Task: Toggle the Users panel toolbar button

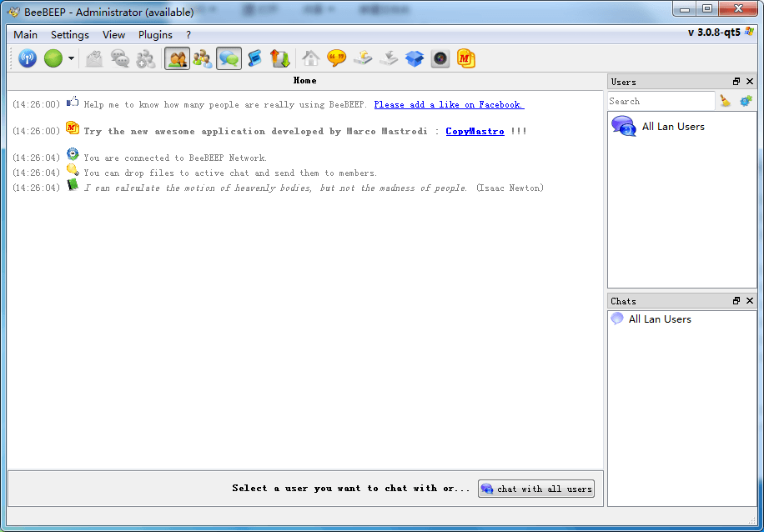Action: [177, 58]
